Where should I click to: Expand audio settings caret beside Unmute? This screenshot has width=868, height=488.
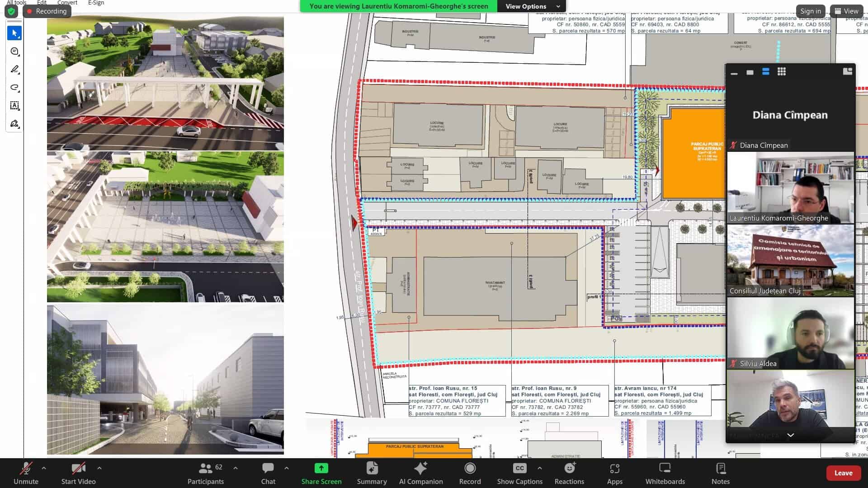[x=44, y=468]
